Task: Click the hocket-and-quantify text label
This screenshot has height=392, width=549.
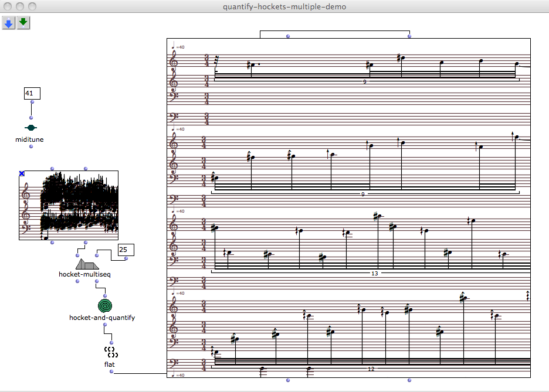Action: (102, 318)
